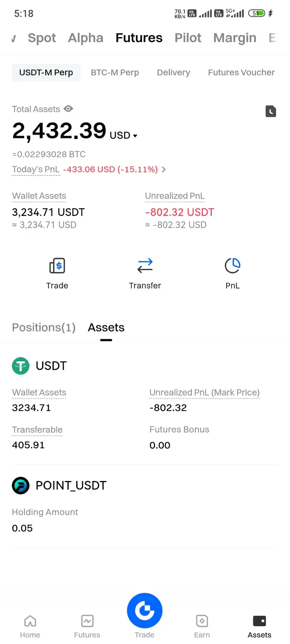Tap the POINT_USDT token icon
Screen dimensions: 290x644
[x=21, y=485]
